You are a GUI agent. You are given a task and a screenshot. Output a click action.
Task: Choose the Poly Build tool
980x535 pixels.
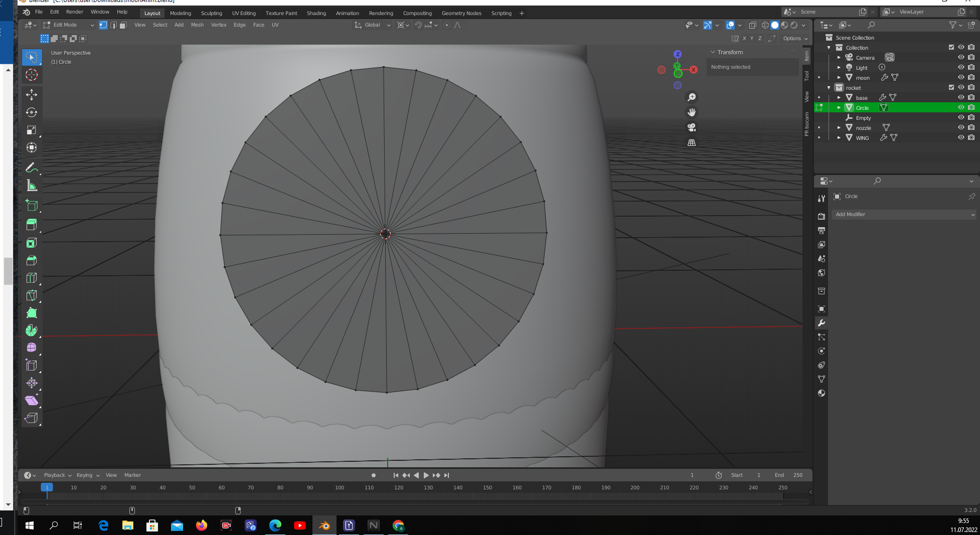[x=32, y=313]
